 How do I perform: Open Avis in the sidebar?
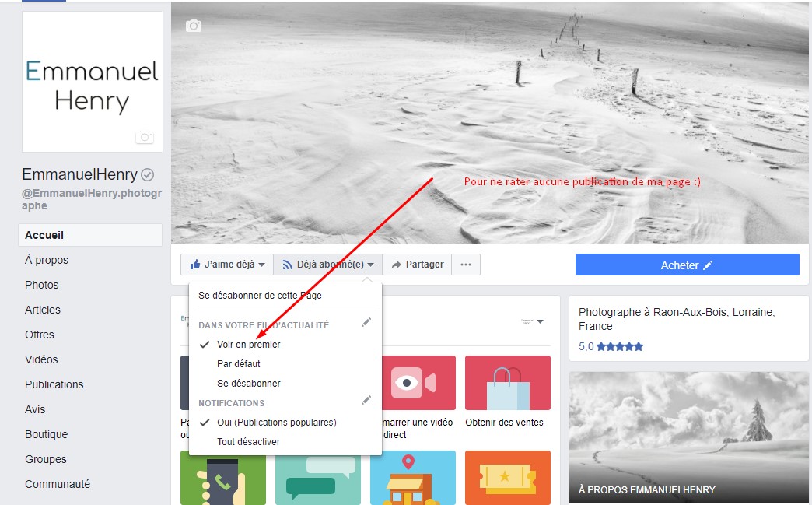(x=35, y=409)
